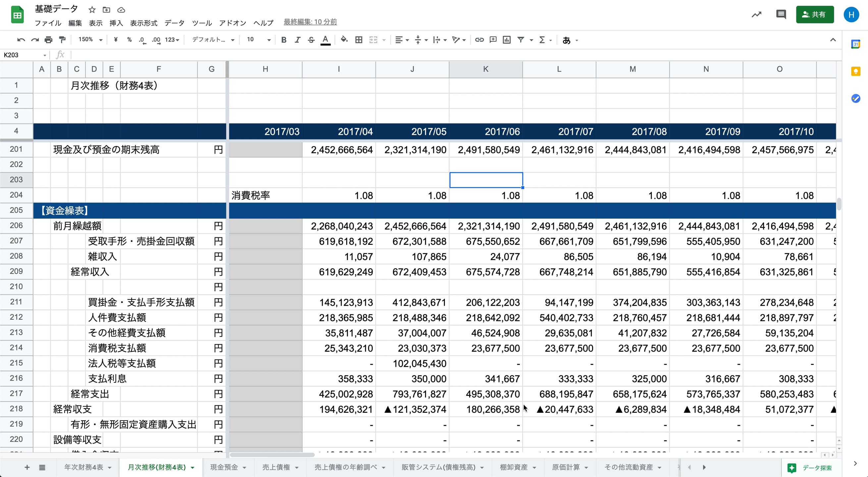Open the 150% zoom dropdown

point(90,40)
